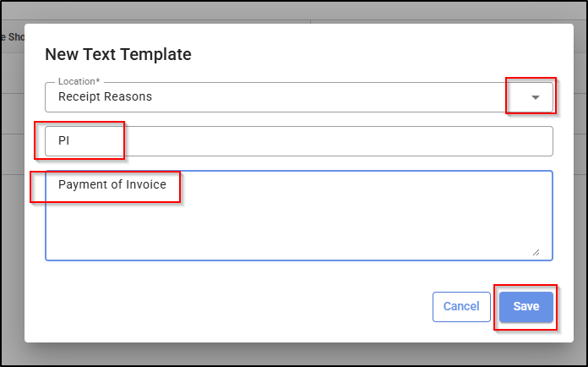The height and width of the screenshot is (367, 588).
Task: Click the Receipt Reasons selected value
Action: [105, 96]
